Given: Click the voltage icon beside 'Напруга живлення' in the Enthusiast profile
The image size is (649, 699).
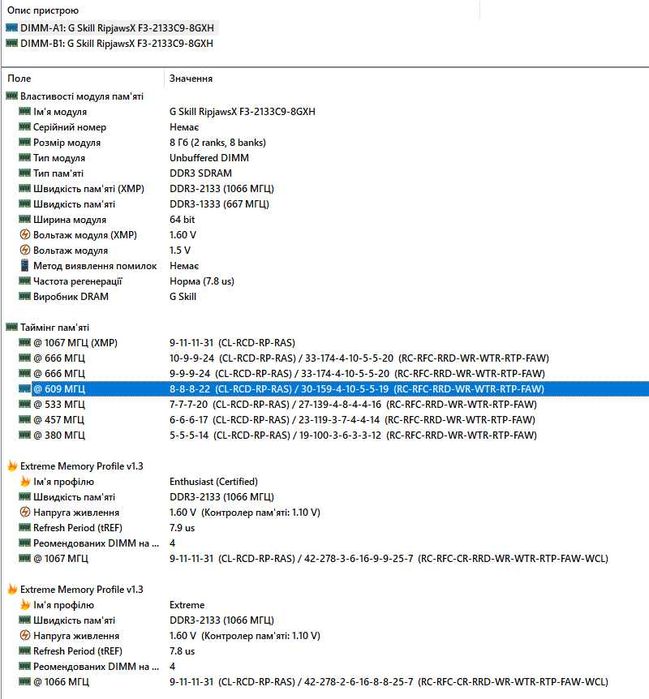Looking at the screenshot, I should pos(25,512).
